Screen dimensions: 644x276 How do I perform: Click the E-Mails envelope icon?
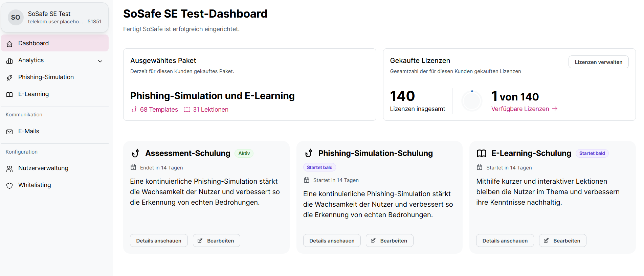(x=9, y=132)
